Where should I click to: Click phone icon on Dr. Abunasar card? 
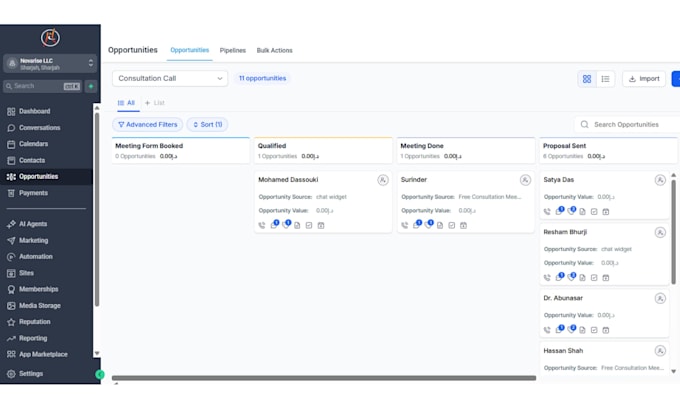click(547, 330)
